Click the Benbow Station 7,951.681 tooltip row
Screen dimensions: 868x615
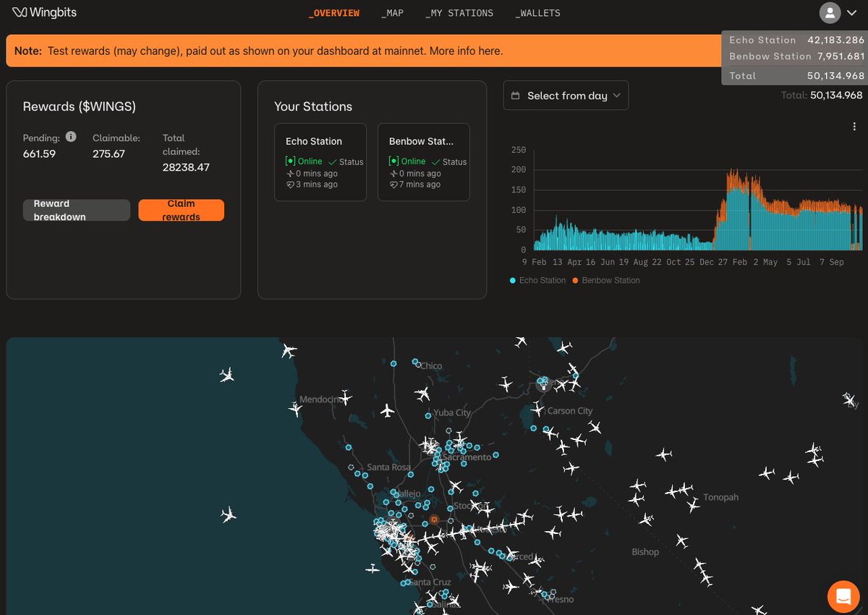797,56
